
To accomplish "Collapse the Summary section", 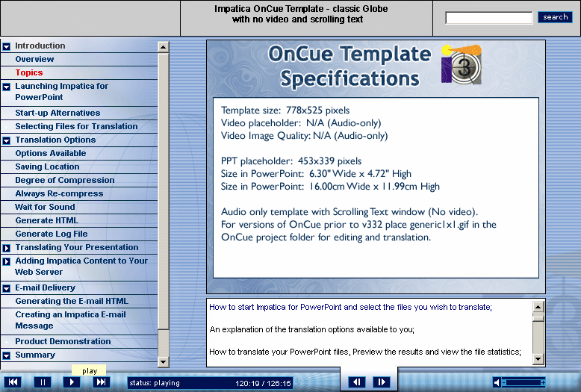I will [x=6, y=355].
